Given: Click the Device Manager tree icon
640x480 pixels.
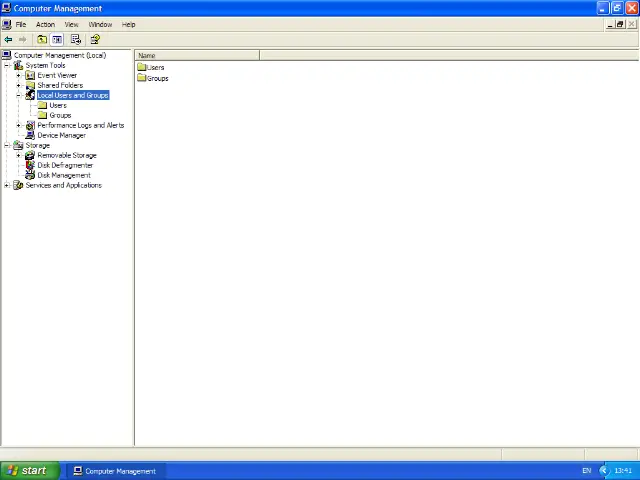Looking at the screenshot, I should pos(30,135).
